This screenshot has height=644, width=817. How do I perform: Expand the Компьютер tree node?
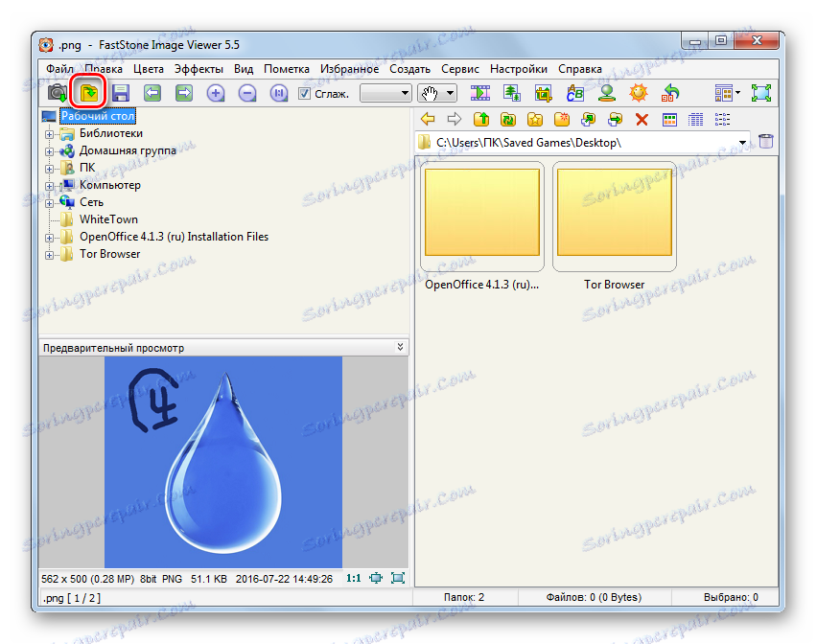[49, 186]
